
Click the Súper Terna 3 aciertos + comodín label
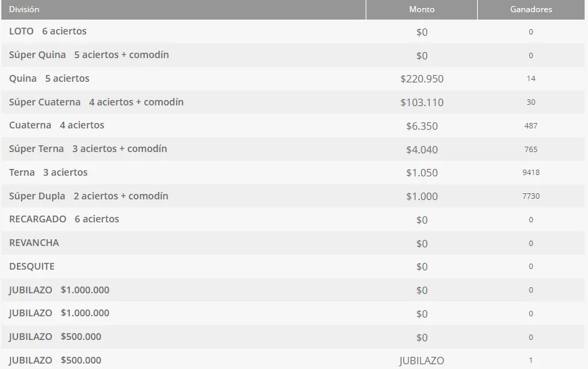(88, 149)
